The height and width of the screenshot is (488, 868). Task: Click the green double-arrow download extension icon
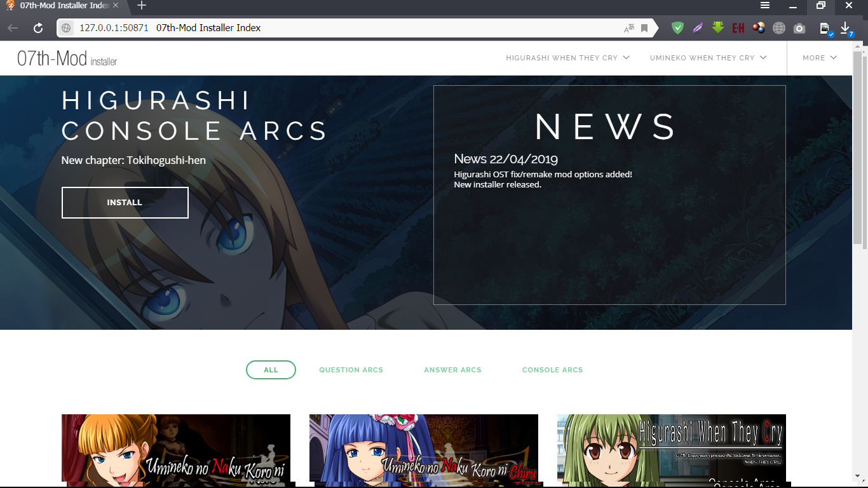pos(718,28)
